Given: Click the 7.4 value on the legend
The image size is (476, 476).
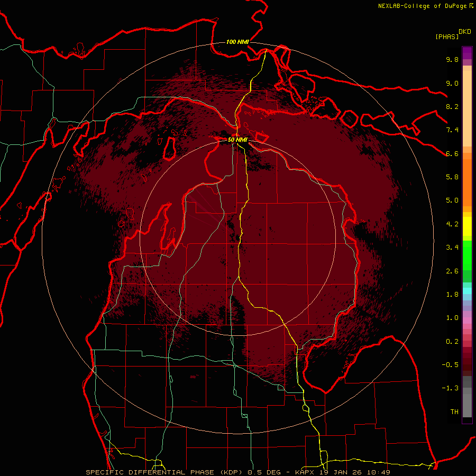Looking at the screenshot, I should (x=452, y=130).
